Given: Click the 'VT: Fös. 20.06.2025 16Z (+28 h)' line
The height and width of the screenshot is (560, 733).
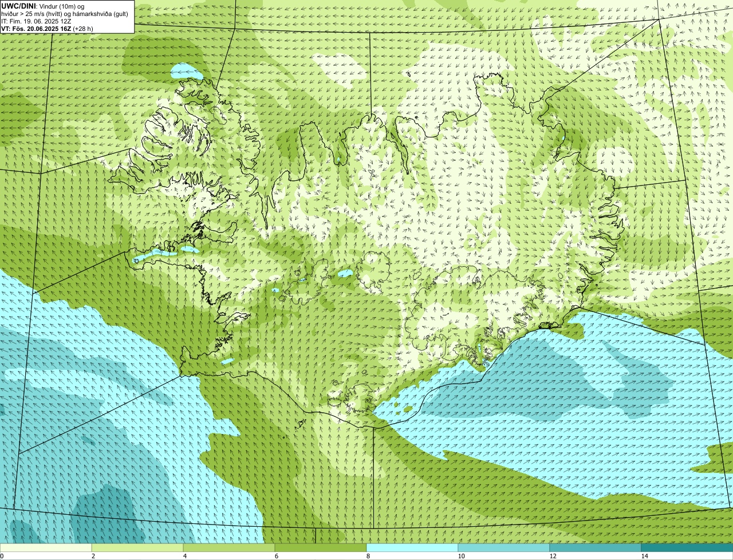Looking at the screenshot, I should click(47, 29).
